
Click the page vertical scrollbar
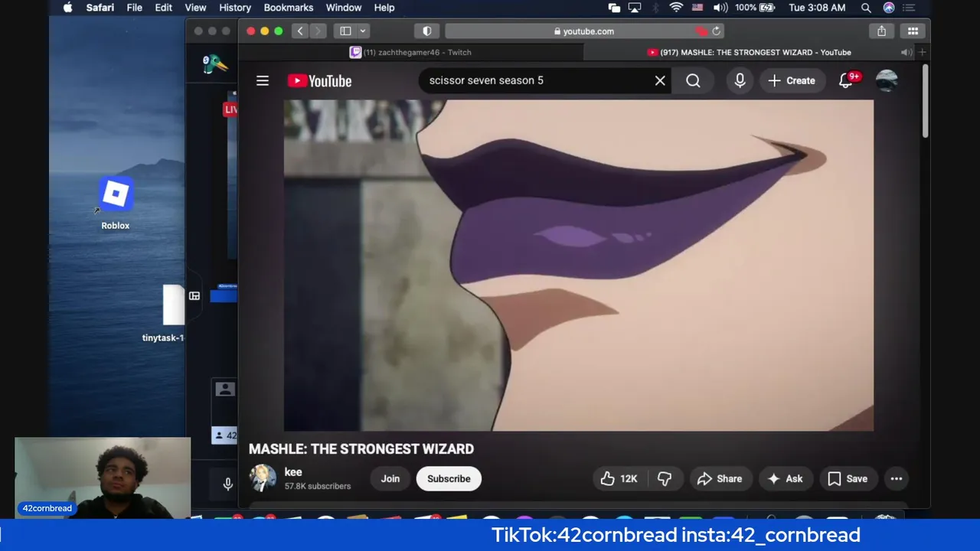[x=926, y=102]
